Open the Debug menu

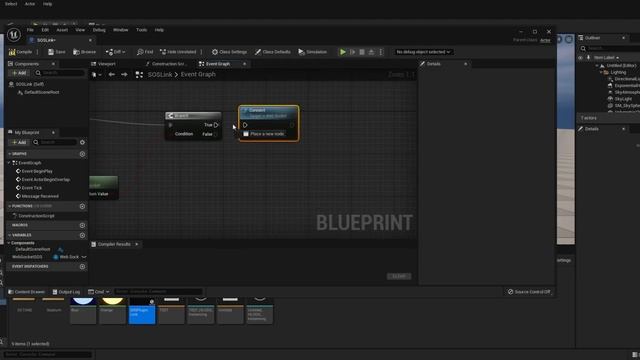99,30
